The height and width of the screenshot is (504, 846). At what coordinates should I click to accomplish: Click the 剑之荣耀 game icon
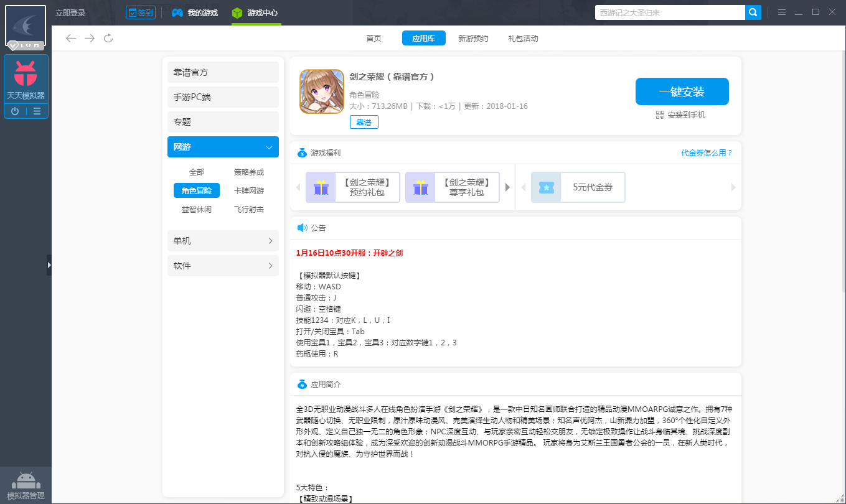pos(322,91)
